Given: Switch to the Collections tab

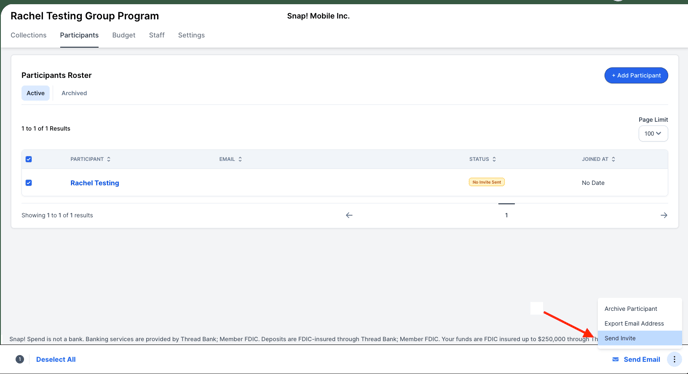Looking at the screenshot, I should 29,35.
